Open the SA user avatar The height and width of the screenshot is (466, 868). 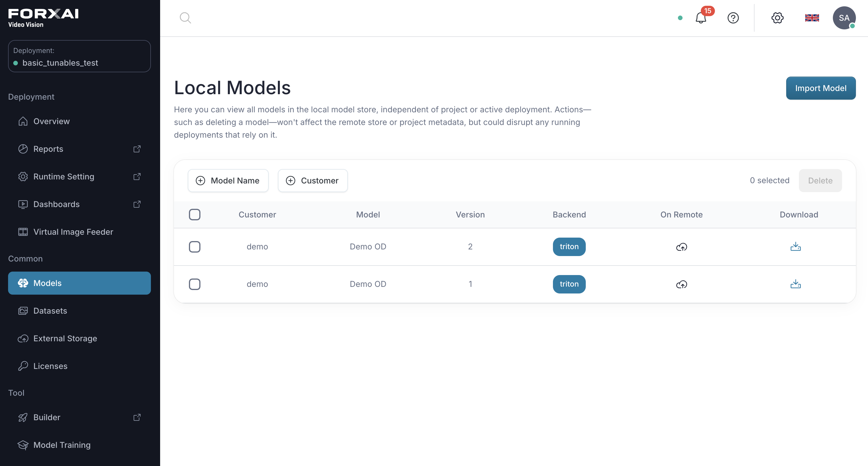pos(844,18)
